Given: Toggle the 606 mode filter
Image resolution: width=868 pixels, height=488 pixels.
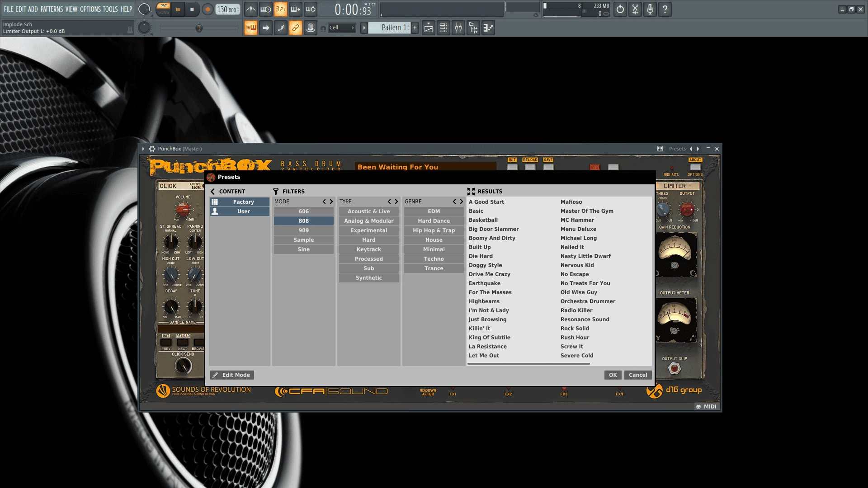Looking at the screenshot, I should pos(304,211).
